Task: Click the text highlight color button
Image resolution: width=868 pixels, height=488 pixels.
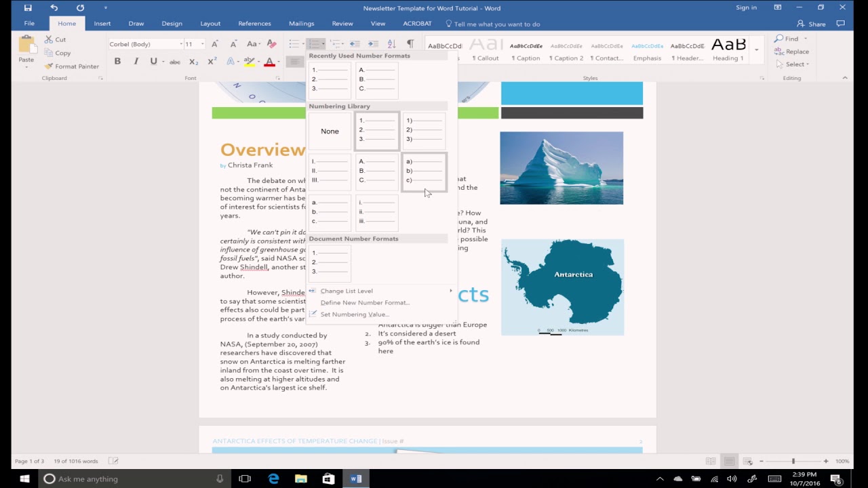Action: click(249, 62)
